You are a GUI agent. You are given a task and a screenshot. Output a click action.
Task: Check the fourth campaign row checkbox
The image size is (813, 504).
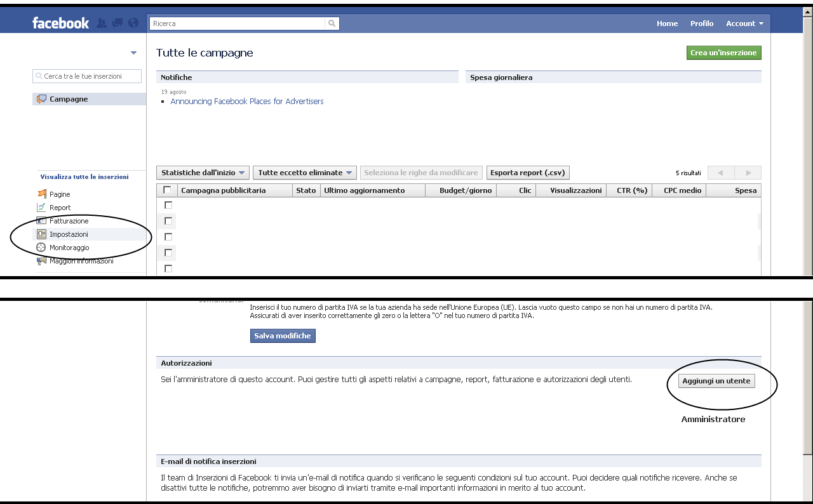coord(168,253)
